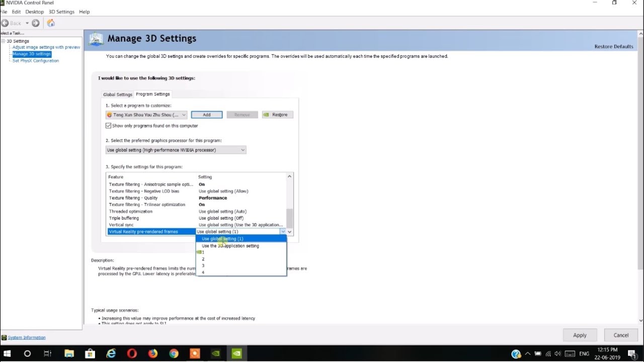Open the System Information link
Screen dimensions: 644x362
[x=27, y=337]
